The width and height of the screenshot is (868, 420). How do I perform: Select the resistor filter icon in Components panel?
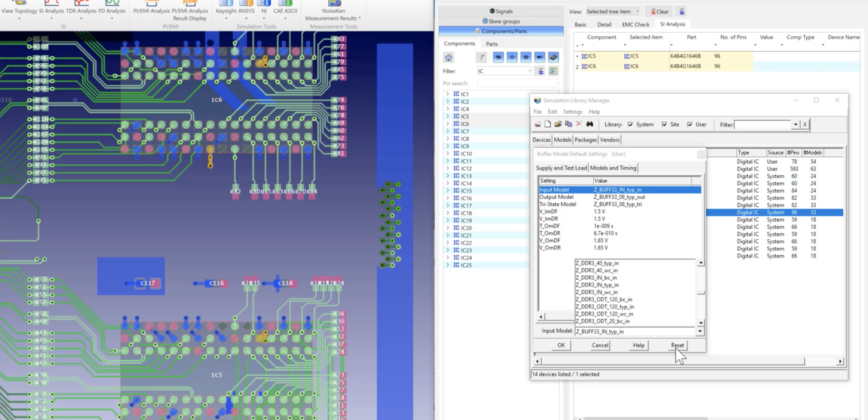coord(498,57)
